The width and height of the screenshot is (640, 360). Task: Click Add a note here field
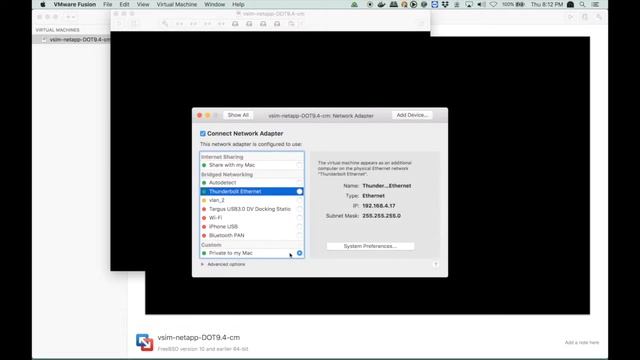click(582, 342)
